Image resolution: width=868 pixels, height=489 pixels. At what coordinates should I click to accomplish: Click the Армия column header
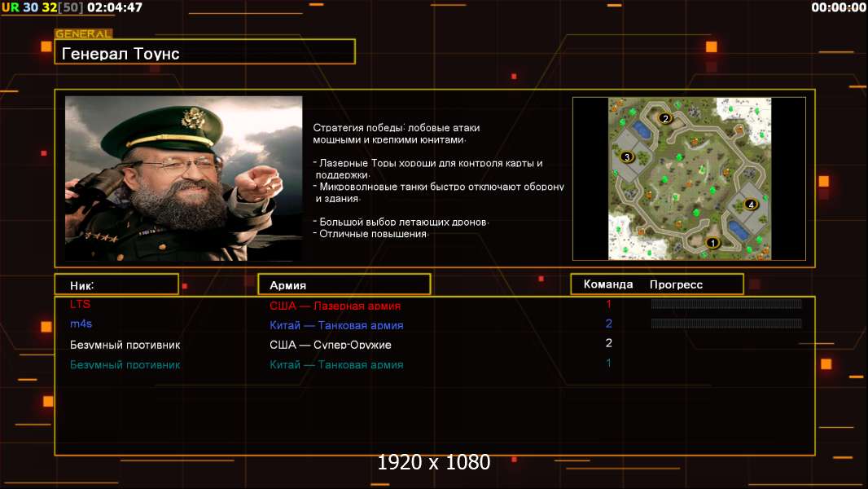(287, 285)
